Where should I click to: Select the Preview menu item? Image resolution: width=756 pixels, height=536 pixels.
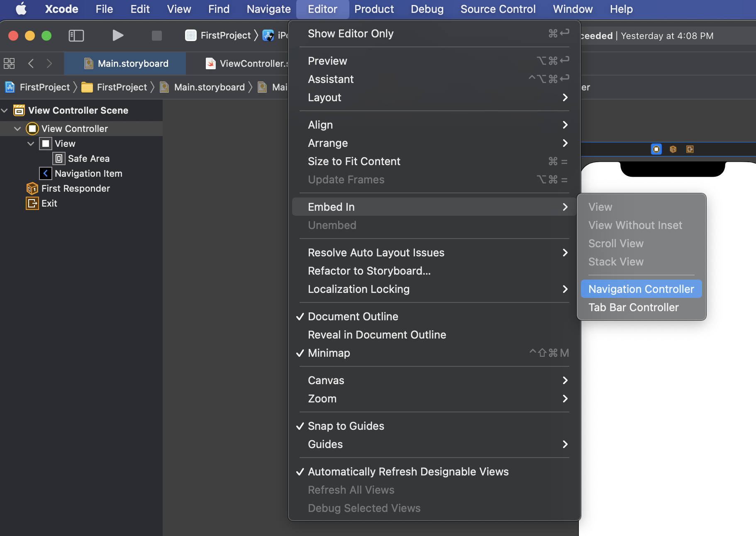[434, 61]
